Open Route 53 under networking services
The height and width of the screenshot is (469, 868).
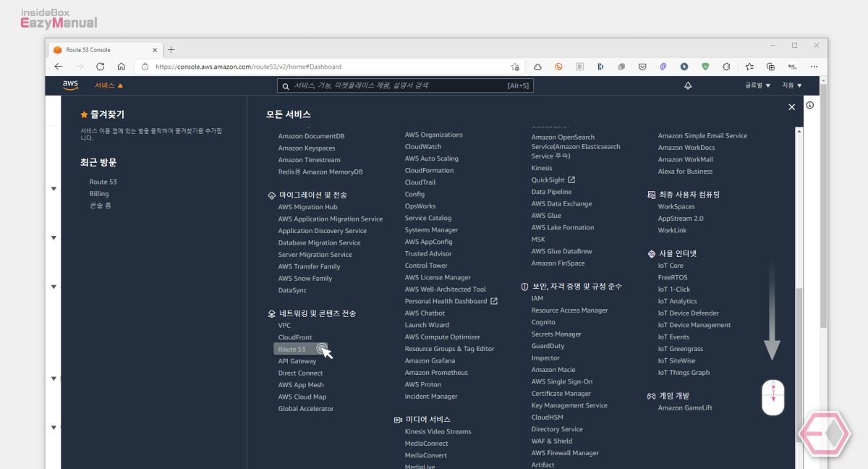pos(292,349)
